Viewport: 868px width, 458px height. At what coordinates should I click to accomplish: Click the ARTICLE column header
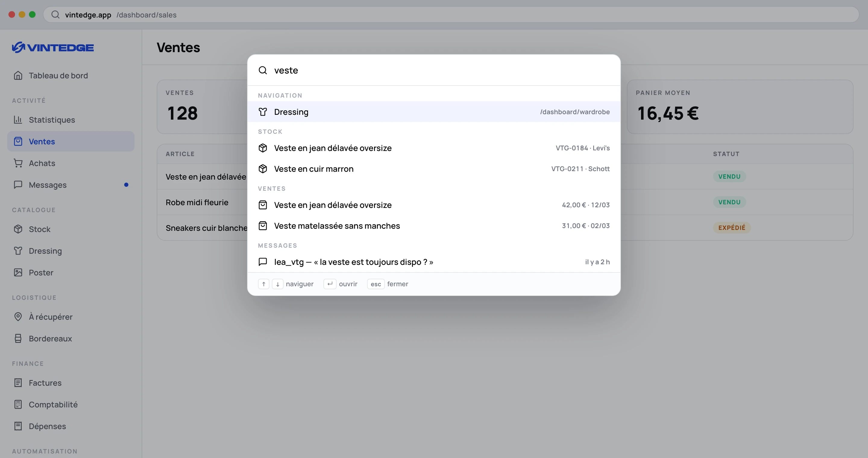click(x=180, y=154)
